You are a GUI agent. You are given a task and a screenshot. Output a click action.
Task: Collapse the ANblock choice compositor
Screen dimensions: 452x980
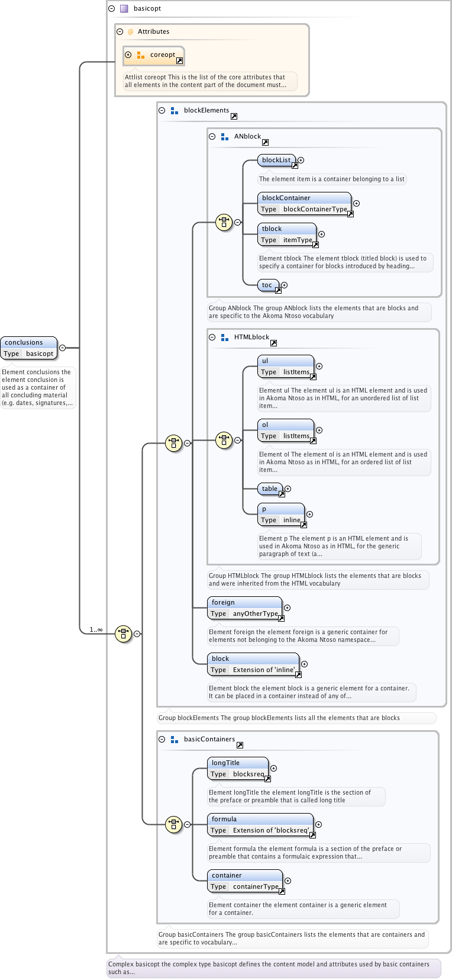pyautogui.click(x=237, y=223)
